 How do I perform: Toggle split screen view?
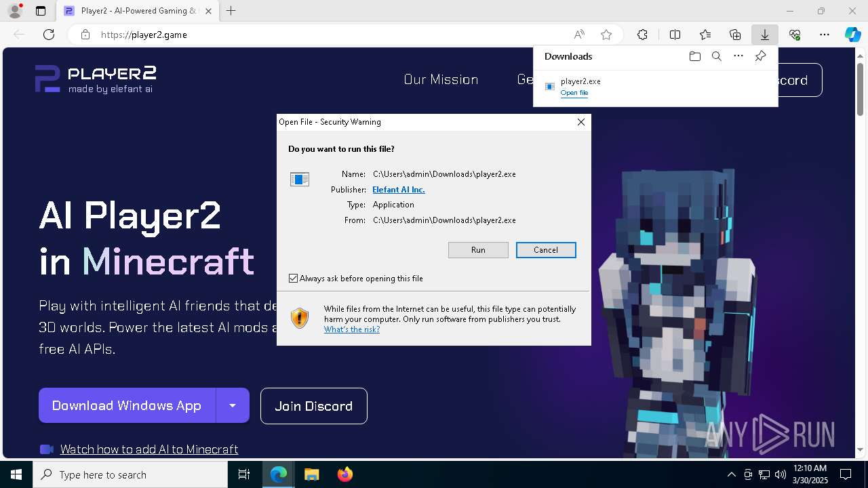[675, 35]
